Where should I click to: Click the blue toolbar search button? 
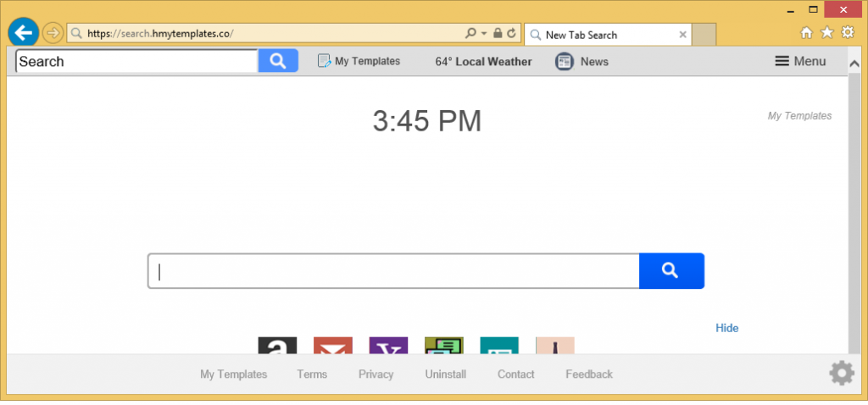pos(278,61)
